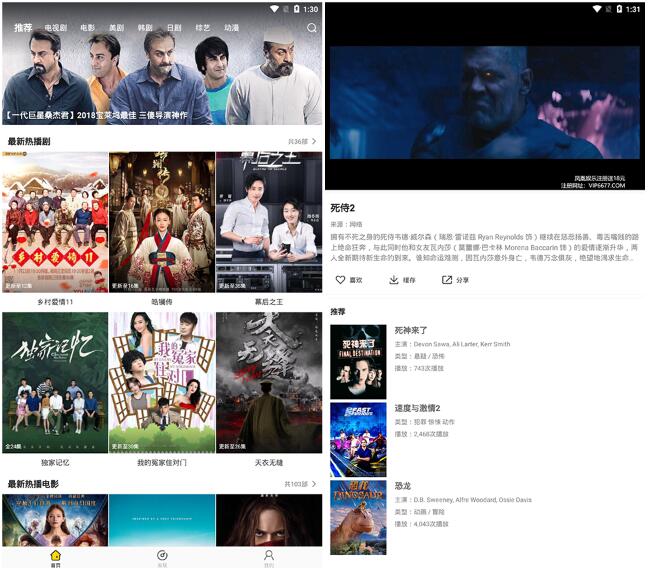This screenshot has width=648, height=568.
Task: Tap the Wi-Fi icon in right status bar
Action: coord(597,9)
